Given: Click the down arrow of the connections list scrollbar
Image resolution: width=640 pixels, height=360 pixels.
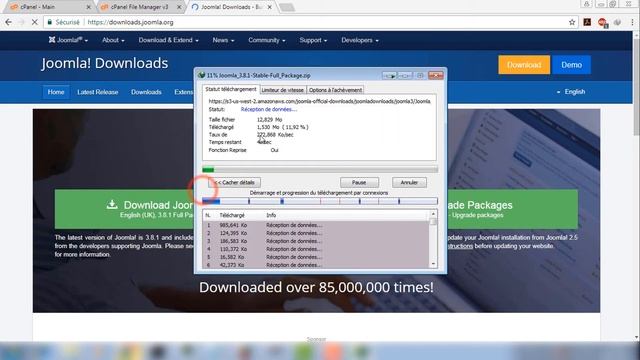Looking at the screenshot, I should pyautogui.click(x=433, y=264).
